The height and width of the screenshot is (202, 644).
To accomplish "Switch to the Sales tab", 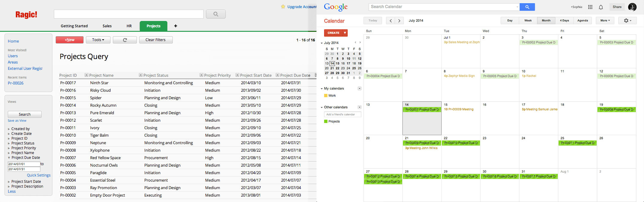I will (107, 26).
